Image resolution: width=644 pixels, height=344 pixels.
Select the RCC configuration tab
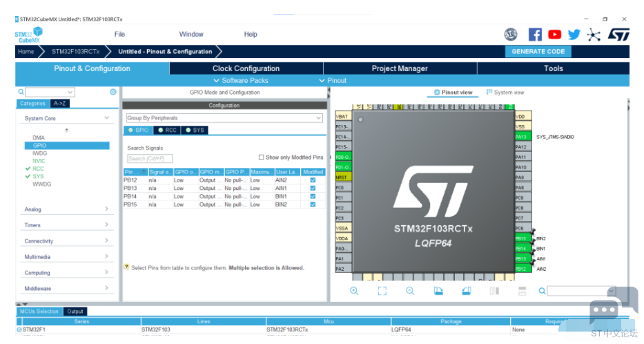tap(167, 131)
